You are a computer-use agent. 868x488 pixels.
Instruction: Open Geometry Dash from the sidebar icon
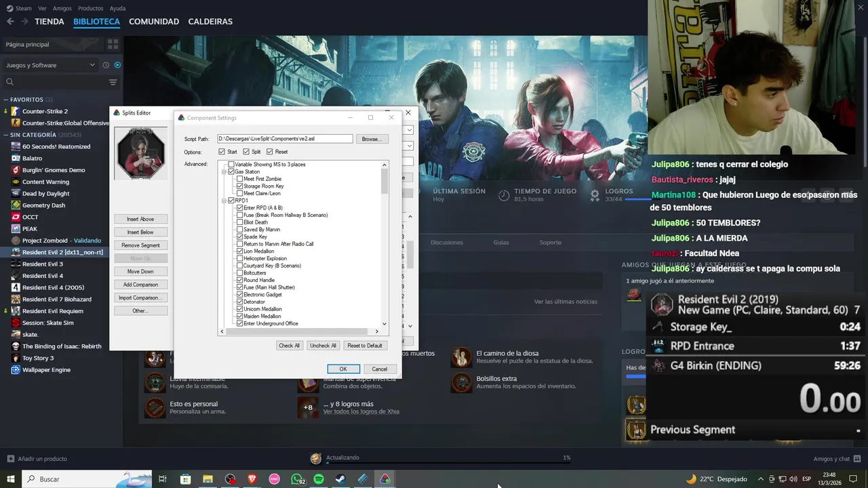tap(16, 205)
